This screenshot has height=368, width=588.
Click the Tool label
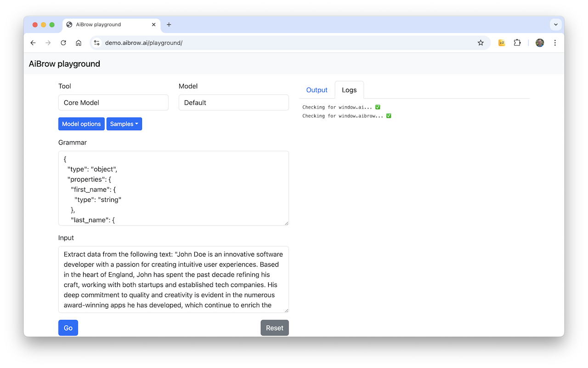coord(65,86)
